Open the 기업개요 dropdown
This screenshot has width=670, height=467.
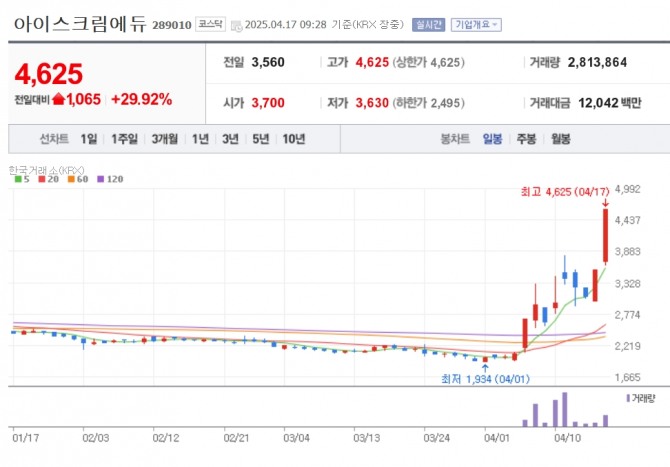coord(476,25)
